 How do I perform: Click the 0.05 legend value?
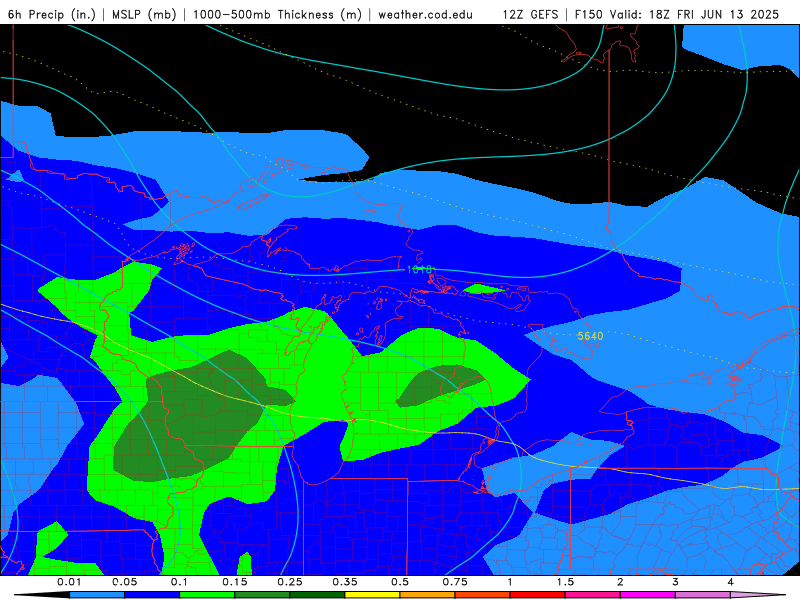124,582
